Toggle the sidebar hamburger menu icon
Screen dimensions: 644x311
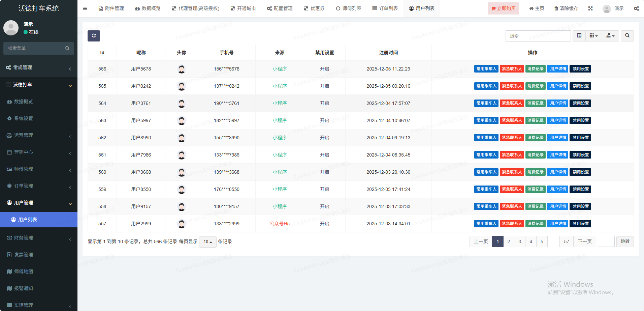point(85,8)
